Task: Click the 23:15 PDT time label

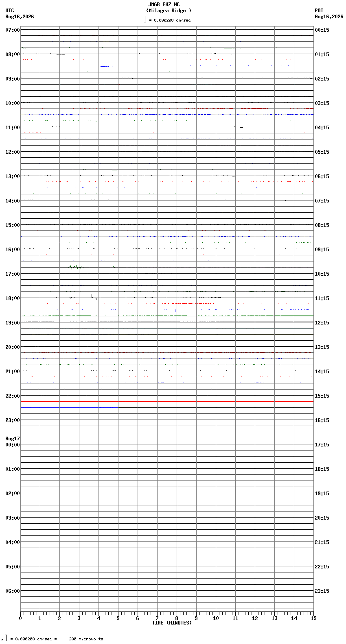Action: (322, 591)
